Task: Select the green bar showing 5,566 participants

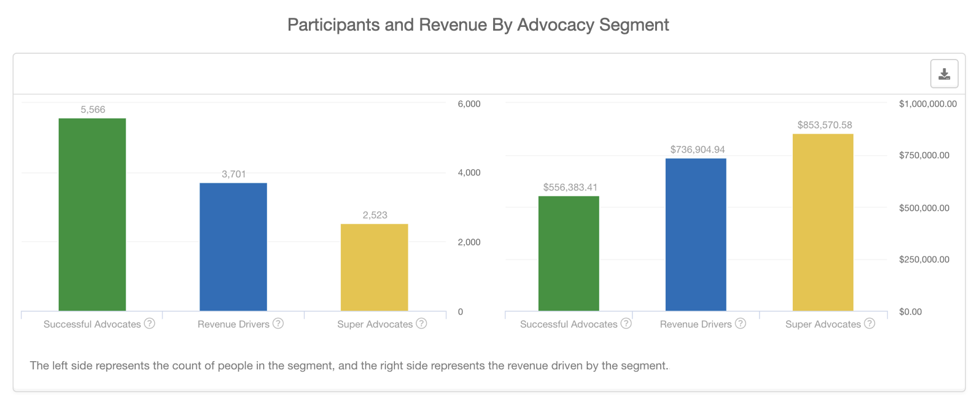Action: click(92, 215)
